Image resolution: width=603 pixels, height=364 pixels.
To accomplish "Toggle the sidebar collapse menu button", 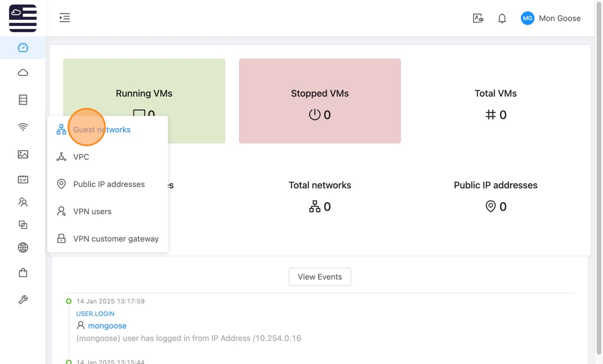I will pos(65,18).
